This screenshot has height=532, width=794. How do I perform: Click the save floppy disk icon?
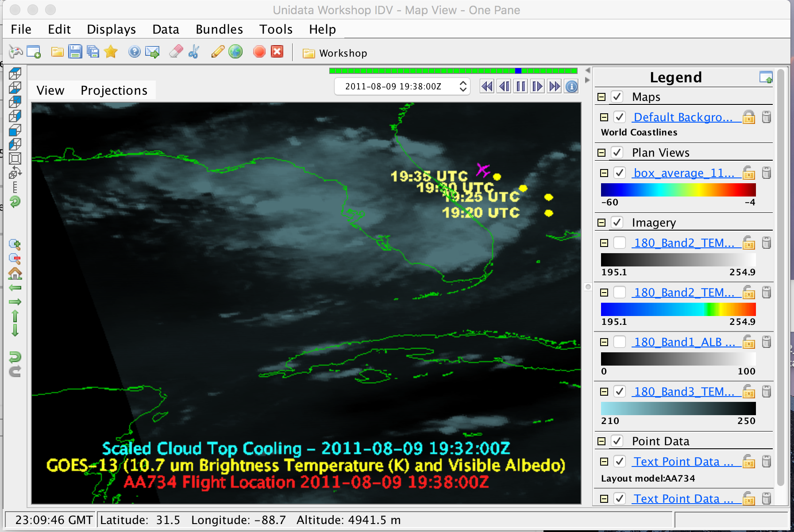pyautogui.click(x=75, y=52)
